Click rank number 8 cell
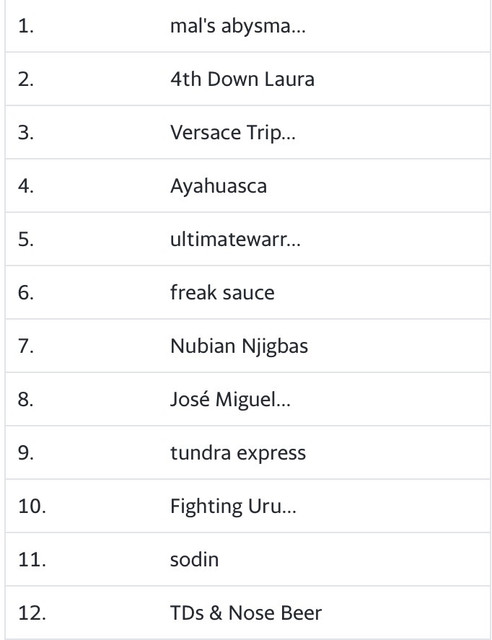 (25, 399)
